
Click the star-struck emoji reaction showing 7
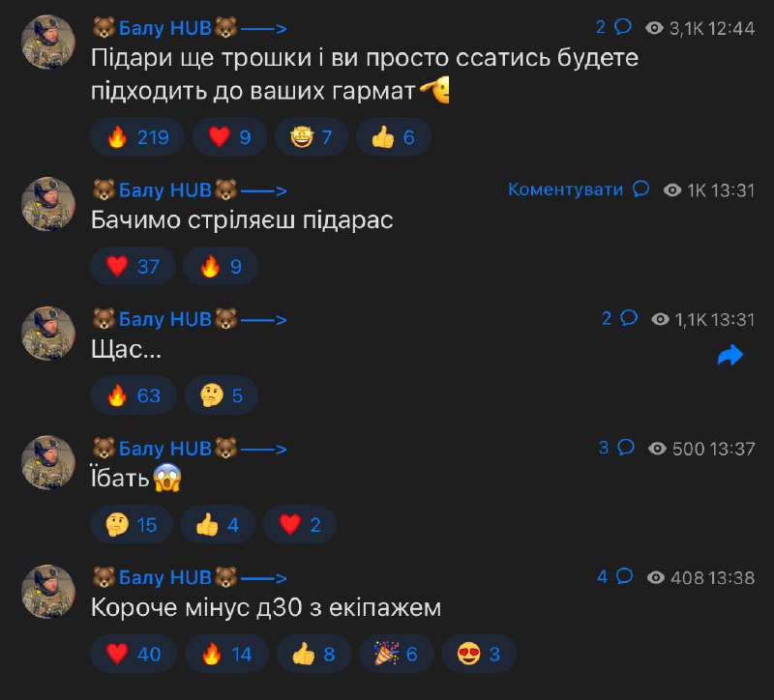[312, 137]
